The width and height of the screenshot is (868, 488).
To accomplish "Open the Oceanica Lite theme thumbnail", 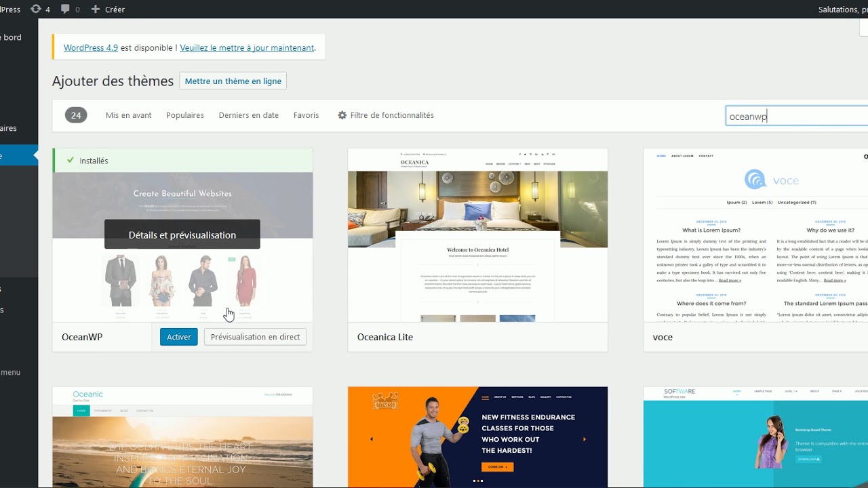I will [477, 235].
